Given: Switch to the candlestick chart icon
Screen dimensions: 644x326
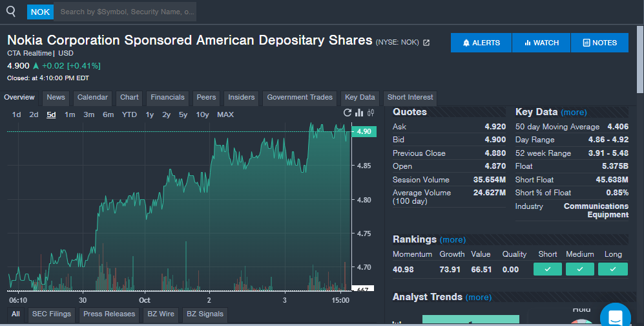Looking at the screenshot, I should point(371,113).
